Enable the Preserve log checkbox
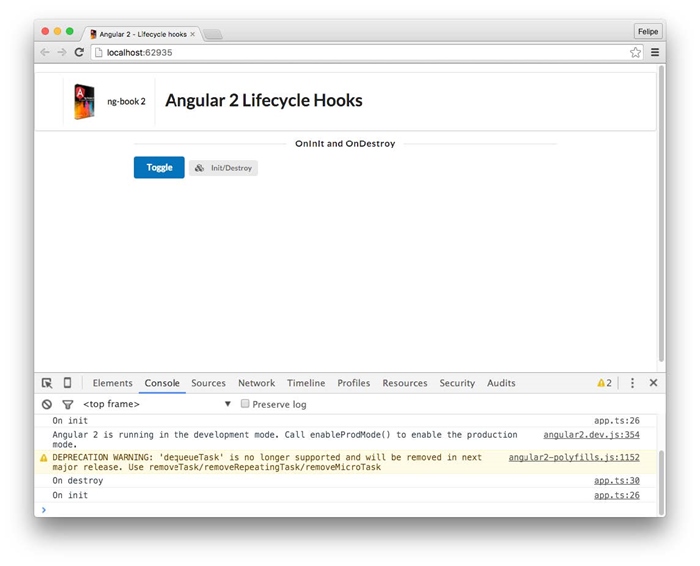700x566 pixels. (x=245, y=404)
